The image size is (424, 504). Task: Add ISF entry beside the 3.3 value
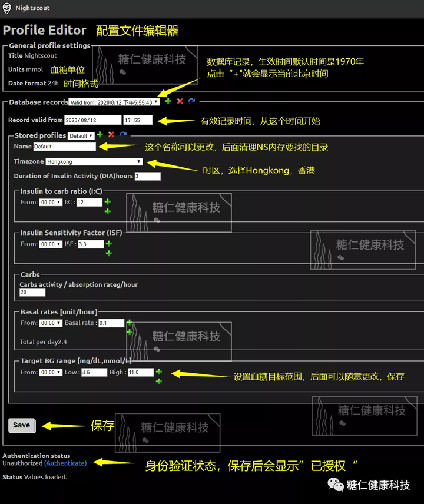[x=109, y=244]
